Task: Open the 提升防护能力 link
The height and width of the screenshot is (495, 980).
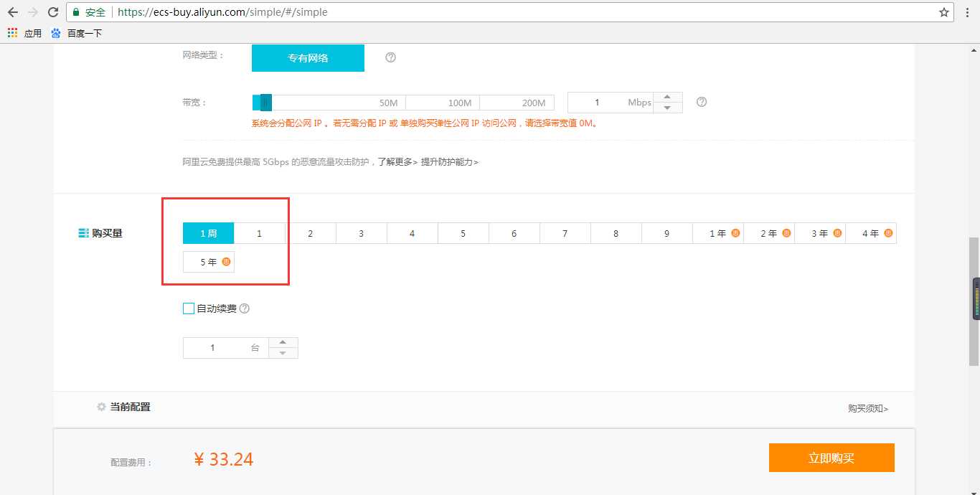Action: pos(449,162)
